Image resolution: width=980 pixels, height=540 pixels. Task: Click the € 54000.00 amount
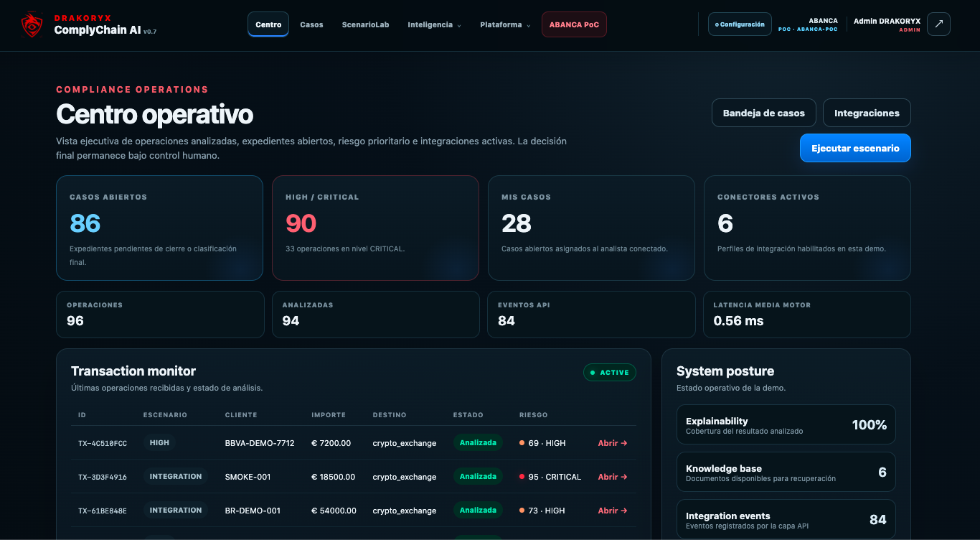(334, 511)
